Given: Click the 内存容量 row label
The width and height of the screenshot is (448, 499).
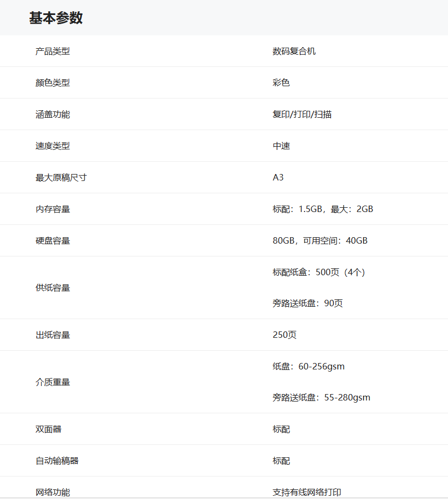Looking at the screenshot, I should point(52,209).
